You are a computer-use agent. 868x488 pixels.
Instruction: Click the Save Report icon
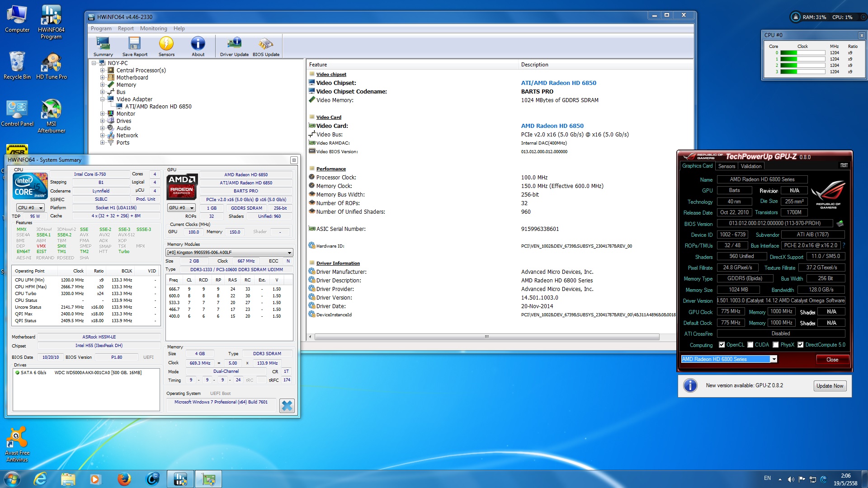click(134, 46)
